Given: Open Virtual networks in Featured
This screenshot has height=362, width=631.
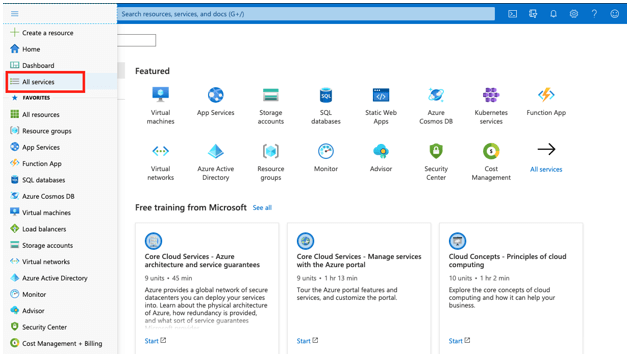Looking at the screenshot, I should tap(161, 162).
